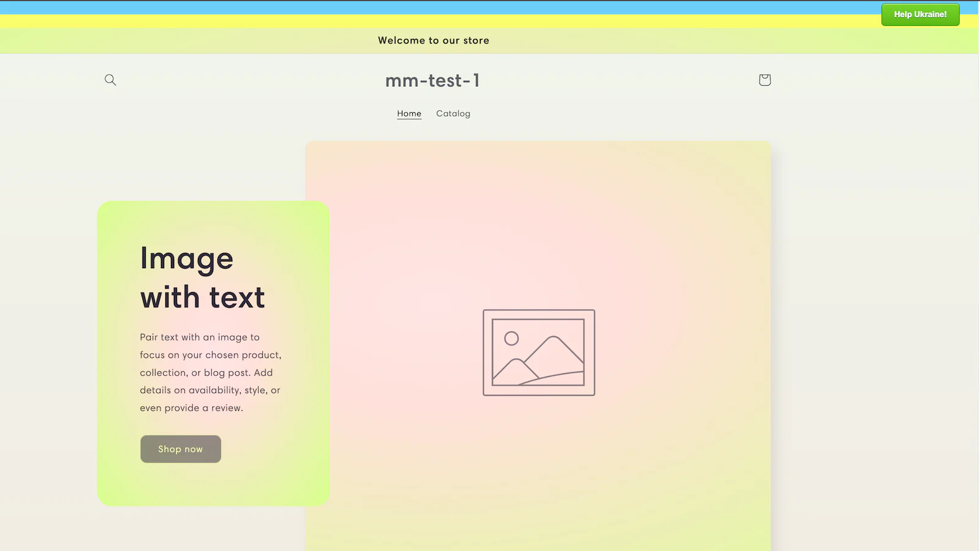Click the image placeholder picture icon
Screen dimensions: 980x551
[538, 353]
